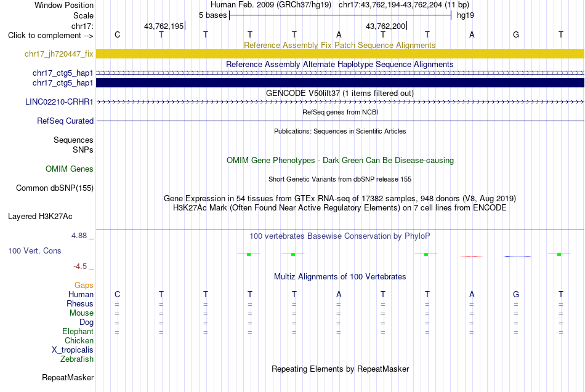Open Publications: Sequences in Scientific Articles title
Image resolution: width=585 pixels, height=392 pixels.
(340, 131)
